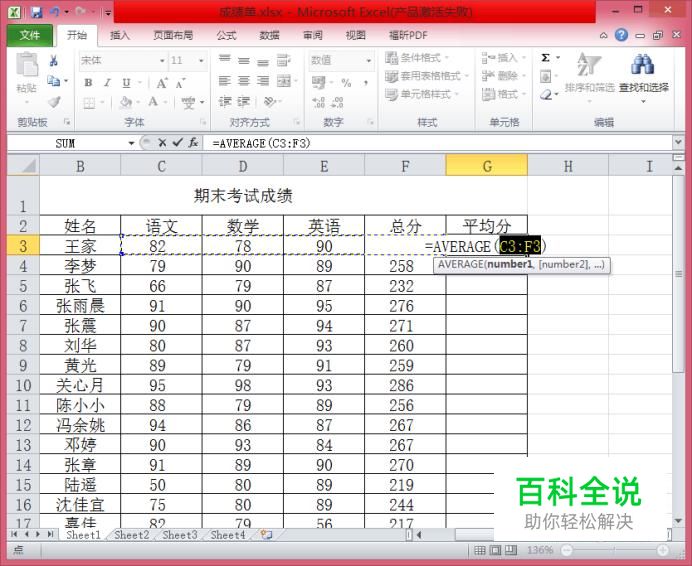Click the Help question mark icon
692x566 pixels.
[621, 35]
